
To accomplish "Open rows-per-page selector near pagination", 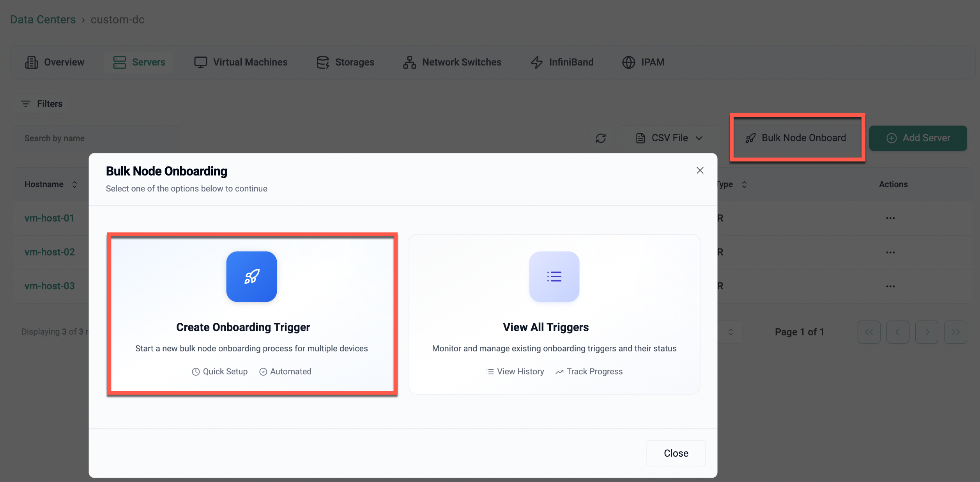I will [730, 332].
